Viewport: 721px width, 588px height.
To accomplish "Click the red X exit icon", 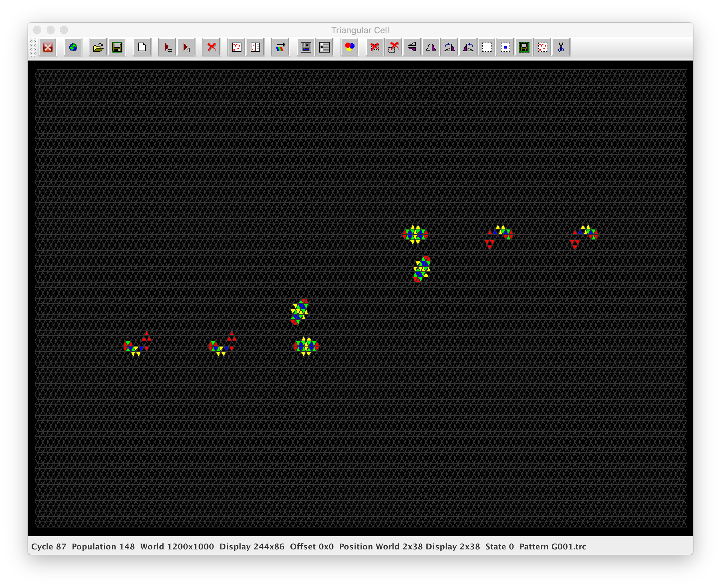I will click(x=48, y=47).
